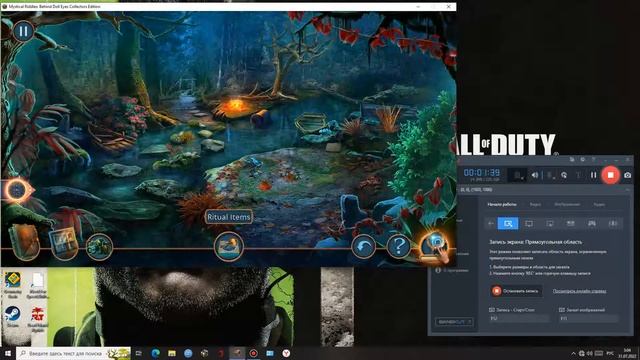Image resolution: width=640 pixels, height=360 pixels.
Task: Open the question mark help in the game
Action: point(398,246)
